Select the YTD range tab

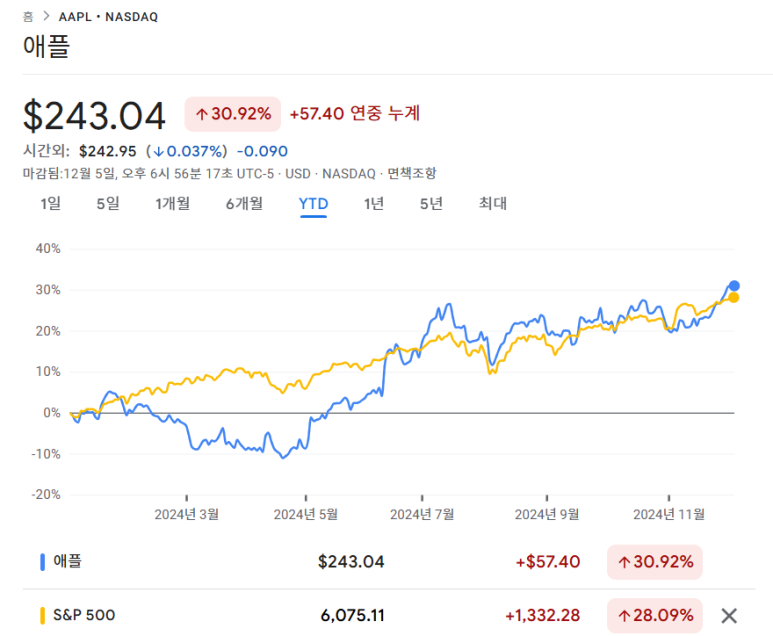point(314,204)
